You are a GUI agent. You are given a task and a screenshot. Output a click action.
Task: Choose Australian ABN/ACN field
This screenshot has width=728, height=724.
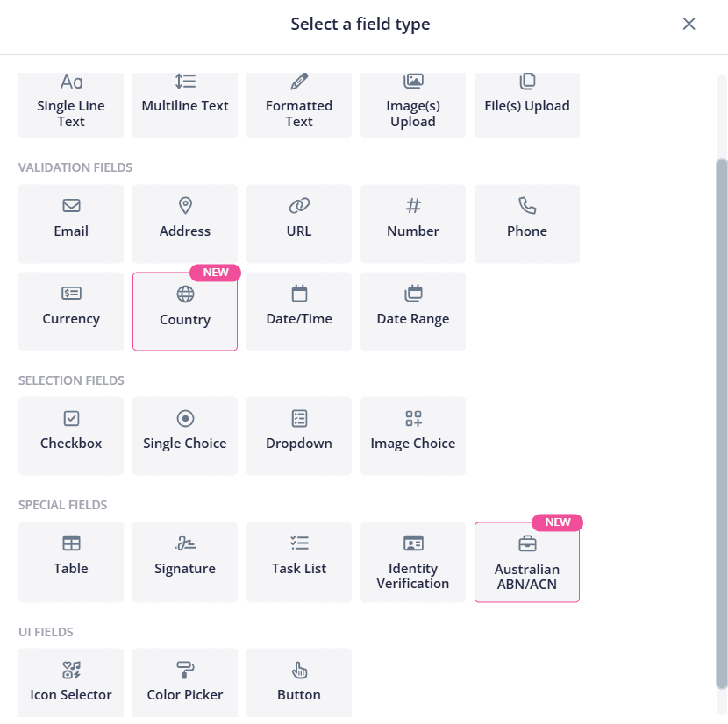pos(527,562)
